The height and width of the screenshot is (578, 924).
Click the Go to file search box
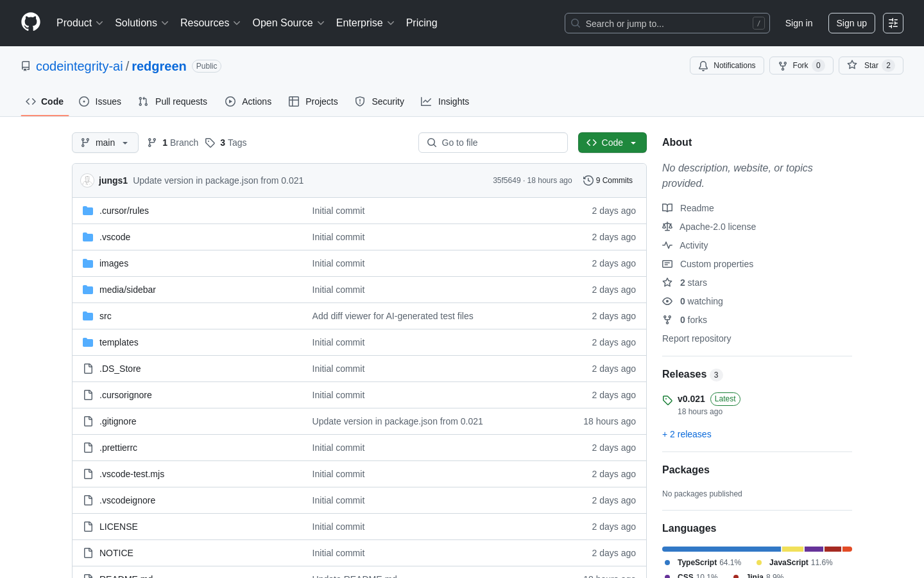point(493,143)
